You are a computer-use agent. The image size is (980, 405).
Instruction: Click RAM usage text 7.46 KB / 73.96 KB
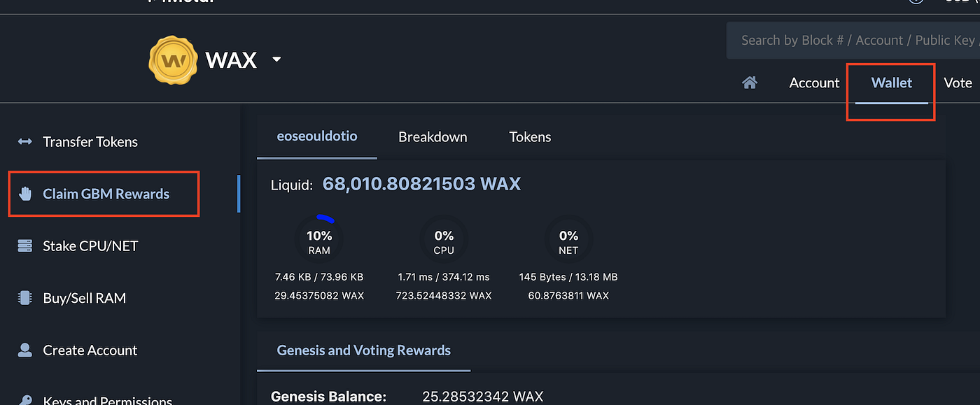319,277
